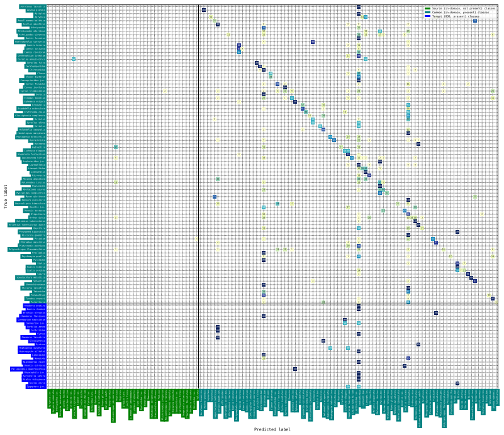Select the "Oecetis testacea" row label

(35, 211)
